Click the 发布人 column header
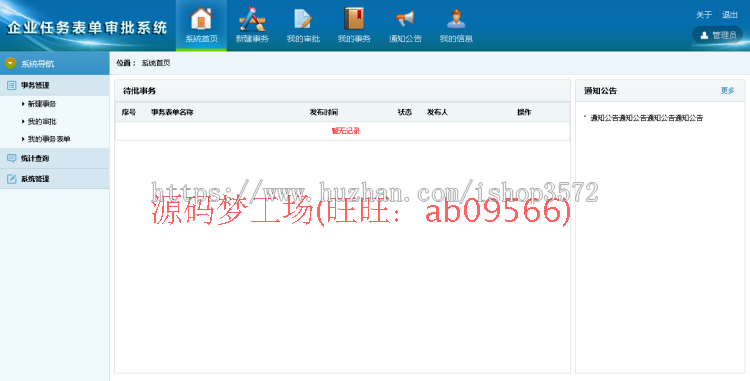The height and width of the screenshot is (381, 750). coord(437,112)
